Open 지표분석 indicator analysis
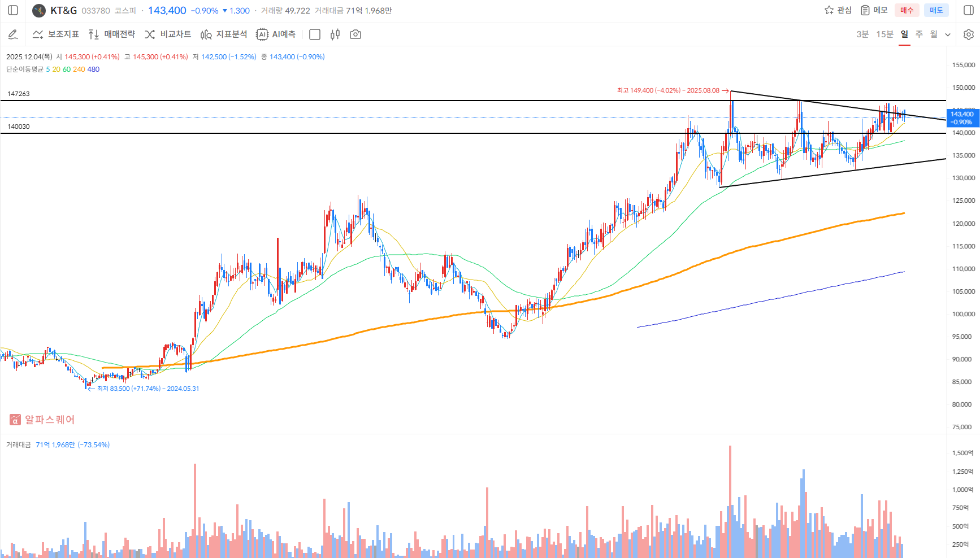 (x=224, y=34)
